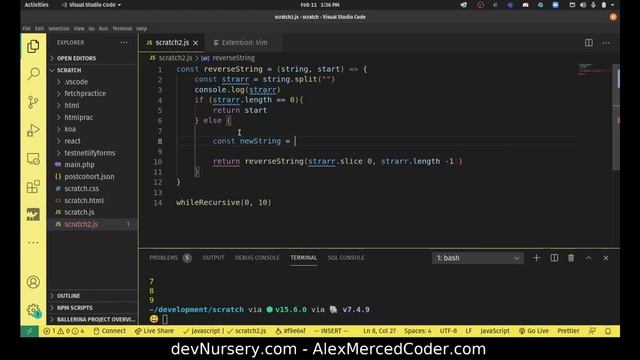Viewport: 640px width, 360px height.
Task: Click Prettier in status bar
Action: (x=568, y=331)
